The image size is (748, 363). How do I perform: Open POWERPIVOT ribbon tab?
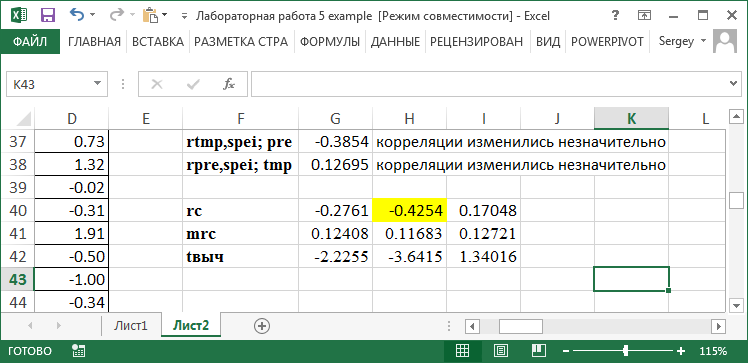click(x=607, y=41)
